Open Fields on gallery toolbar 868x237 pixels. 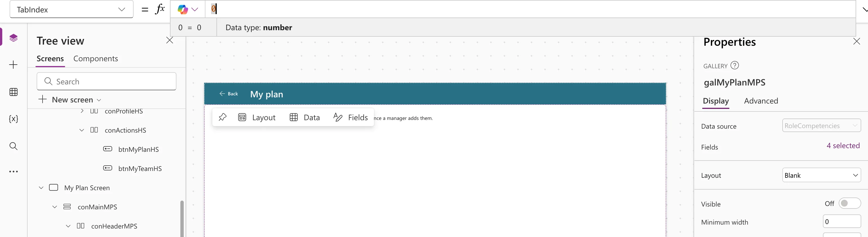[x=350, y=117]
